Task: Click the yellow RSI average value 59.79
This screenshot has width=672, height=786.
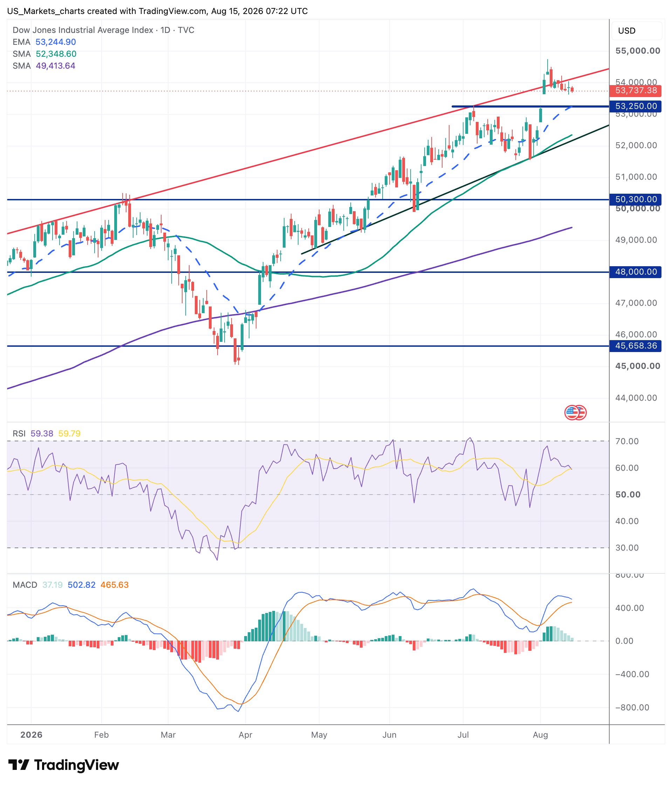Action: [x=69, y=433]
